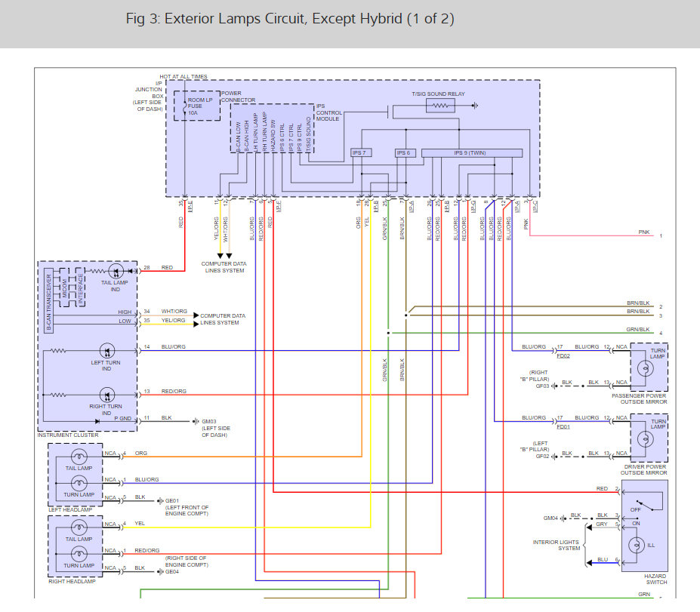Image resolution: width=700 pixels, height=612 pixels.
Task: Select the 'IPS 9 (TWIN)' box
Action: click(472, 153)
